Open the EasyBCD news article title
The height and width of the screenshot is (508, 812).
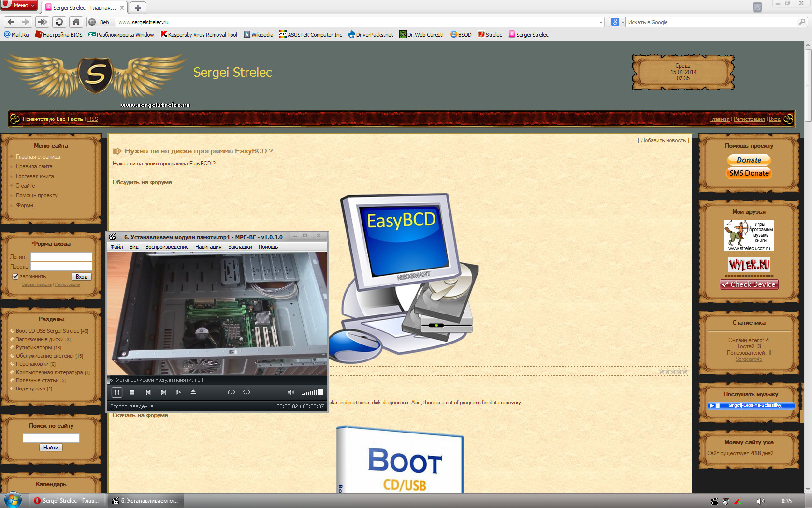point(199,151)
